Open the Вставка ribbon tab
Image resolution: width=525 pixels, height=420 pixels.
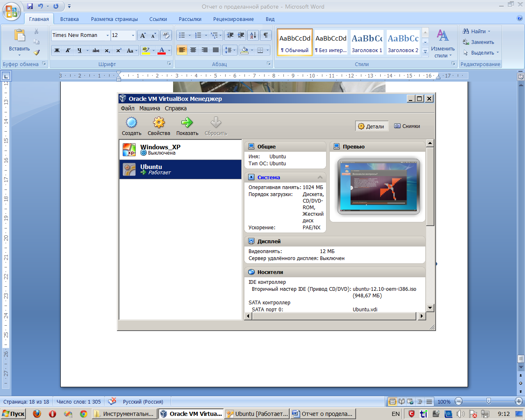point(69,19)
